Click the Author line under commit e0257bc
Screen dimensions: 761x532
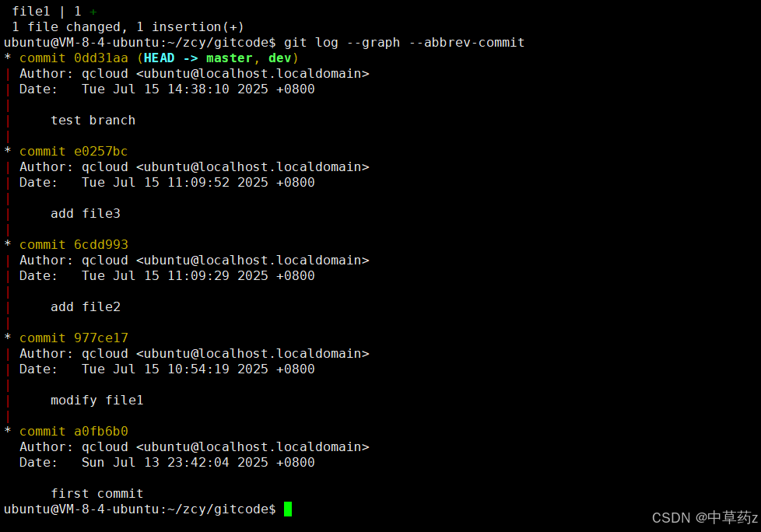point(194,167)
